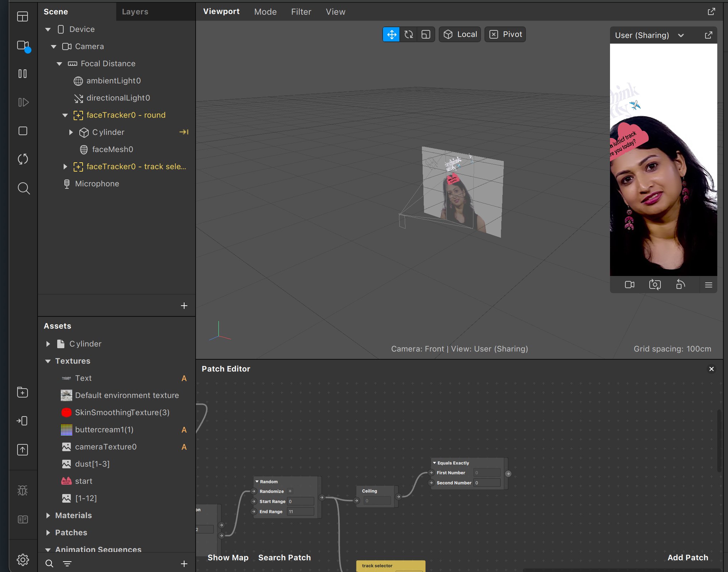Click the End Range value field

301,512
